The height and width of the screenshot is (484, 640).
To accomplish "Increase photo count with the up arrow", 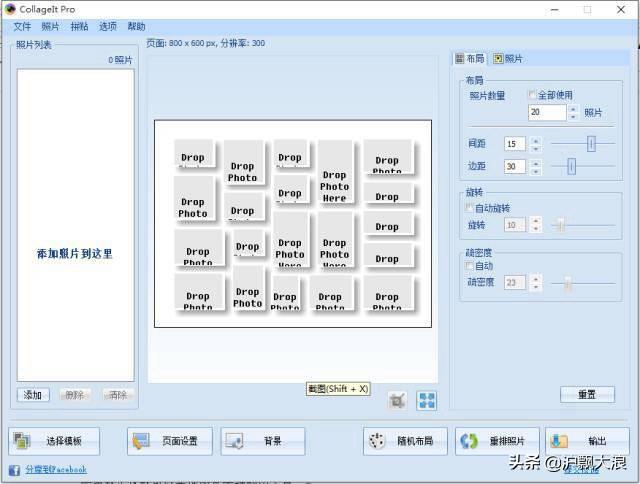I will [x=574, y=108].
